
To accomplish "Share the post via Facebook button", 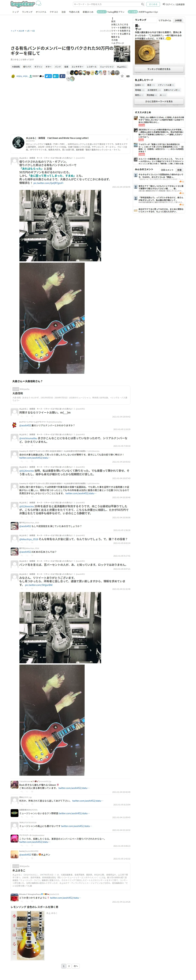I will pos(62,76).
